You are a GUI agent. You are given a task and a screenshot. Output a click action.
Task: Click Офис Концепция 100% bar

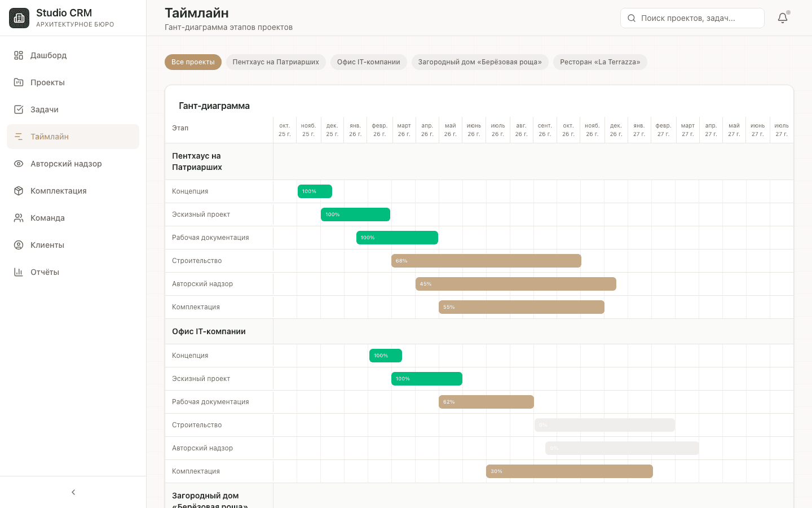[x=386, y=356]
